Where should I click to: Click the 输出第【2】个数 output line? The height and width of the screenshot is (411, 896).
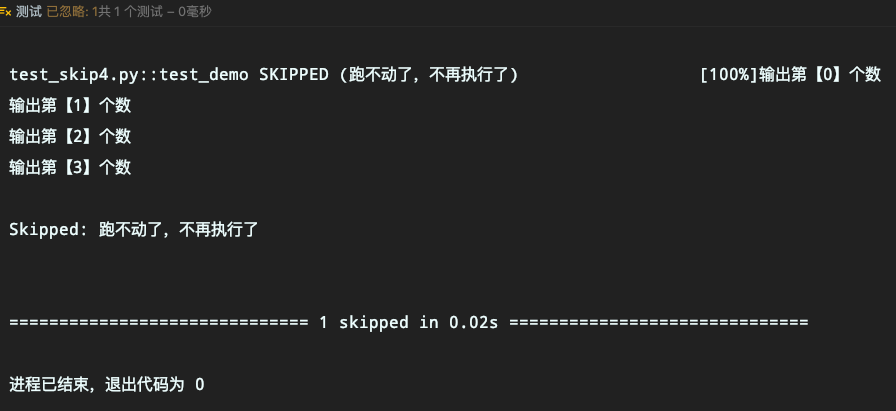[x=70, y=136]
